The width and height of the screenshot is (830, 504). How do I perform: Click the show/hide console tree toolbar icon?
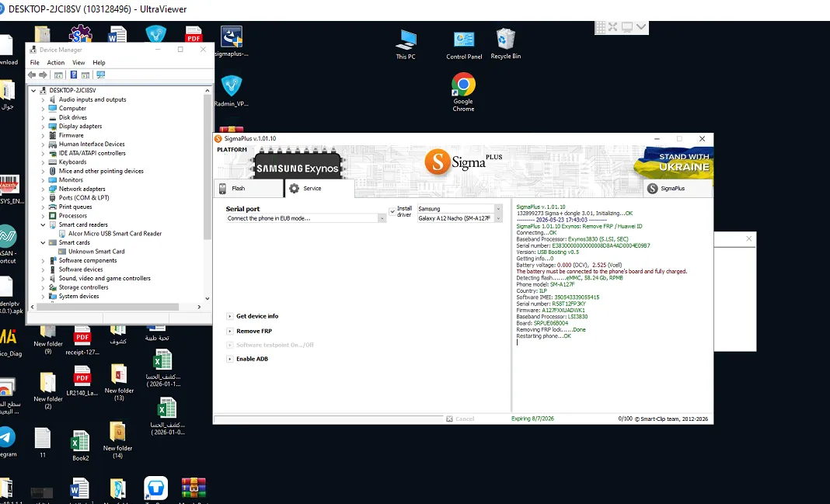point(59,75)
